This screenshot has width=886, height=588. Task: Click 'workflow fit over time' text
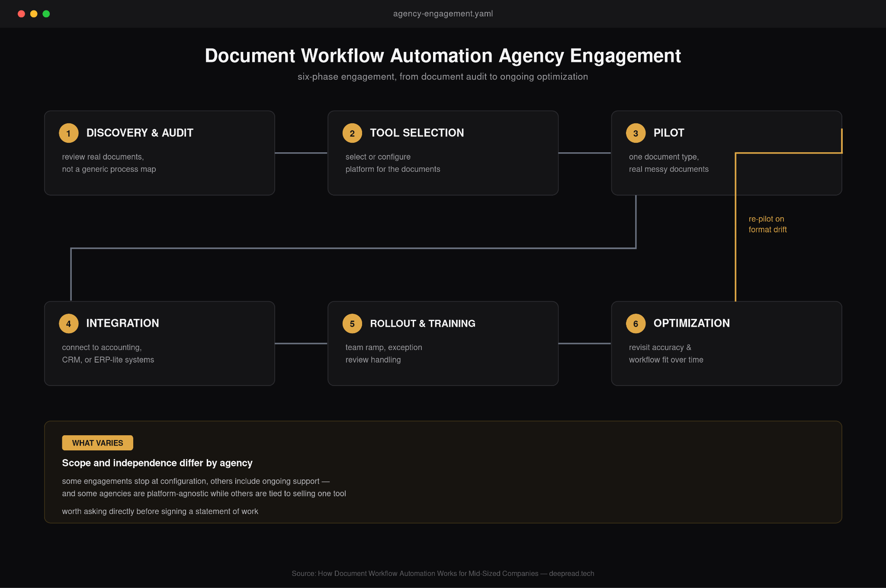tap(666, 360)
